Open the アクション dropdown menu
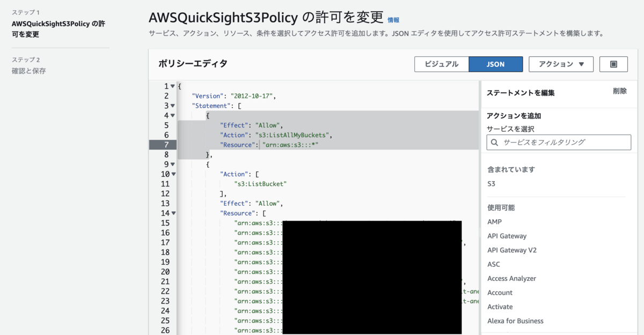Image resolution: width=644 pixels, height=335 pixels. 561,64
